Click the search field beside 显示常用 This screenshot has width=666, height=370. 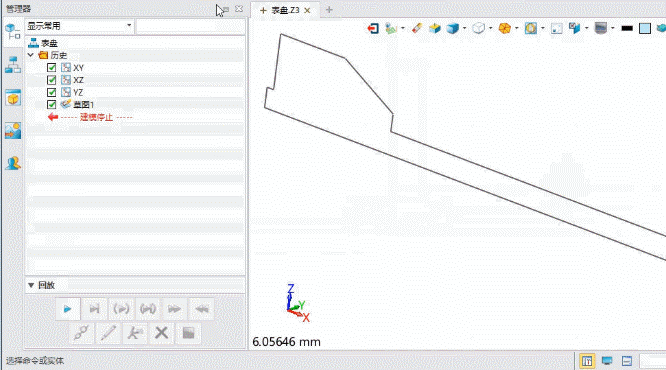[x=190, y=26]
